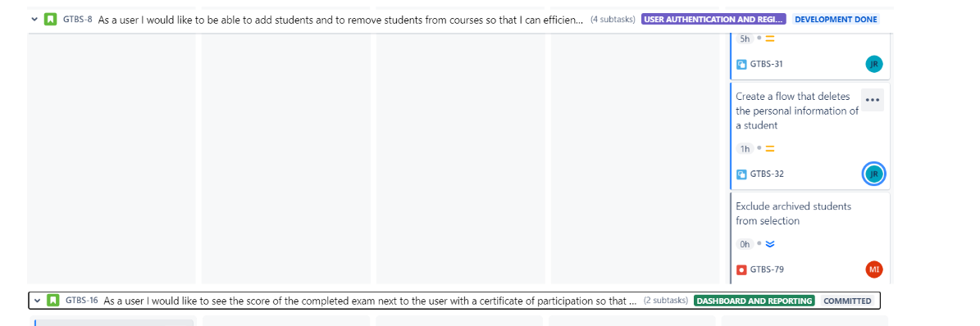
Task: Open the GTBS-8 issue key link
Action: point(78,20)
